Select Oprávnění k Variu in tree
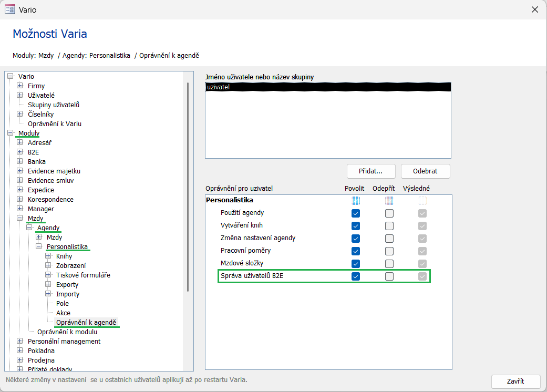Screen dimensions: 547x392 (54, 123)
